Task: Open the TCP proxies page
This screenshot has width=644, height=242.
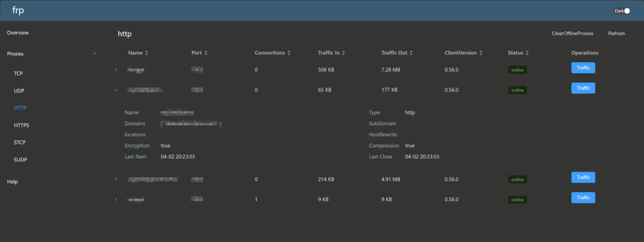Action: (x=18, y=74)
